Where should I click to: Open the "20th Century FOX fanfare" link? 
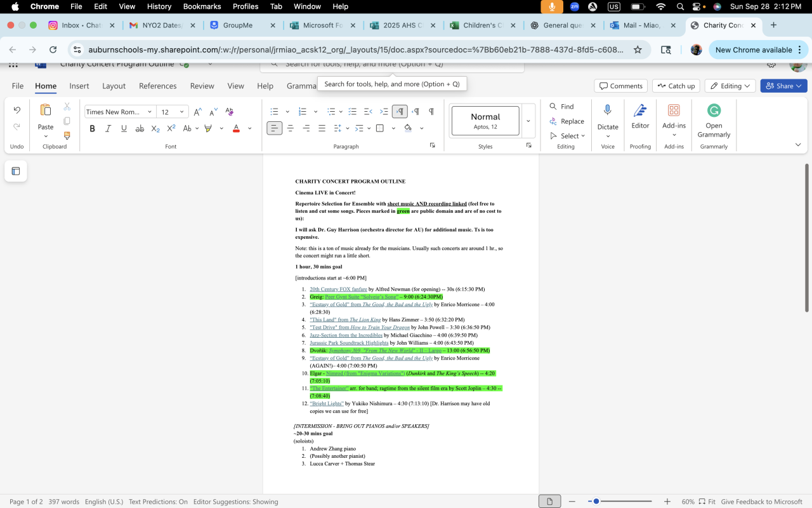pyautogui.click(x=338, y=290)
